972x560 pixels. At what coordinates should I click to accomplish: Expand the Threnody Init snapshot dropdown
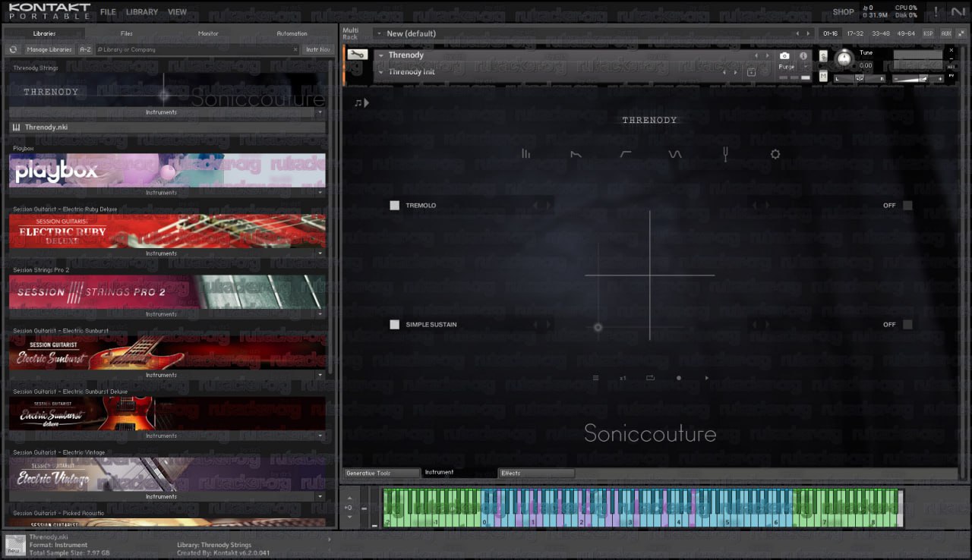coord(380,72)
